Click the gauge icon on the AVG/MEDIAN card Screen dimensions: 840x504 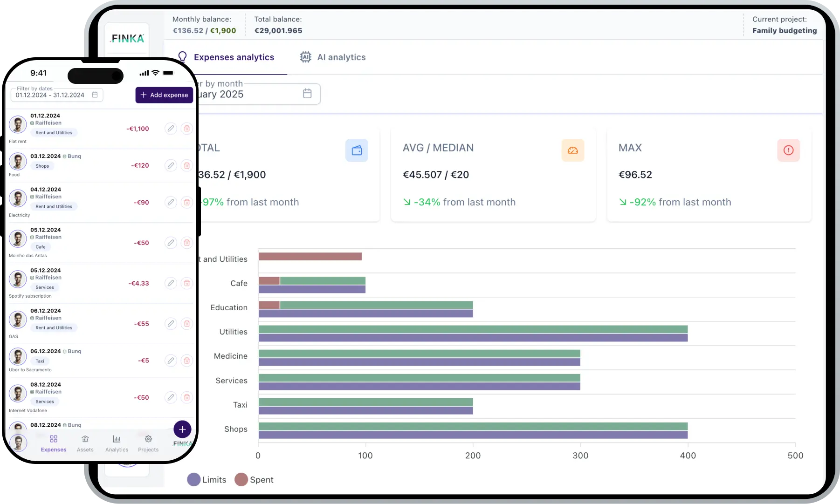[x=572, y=150]
